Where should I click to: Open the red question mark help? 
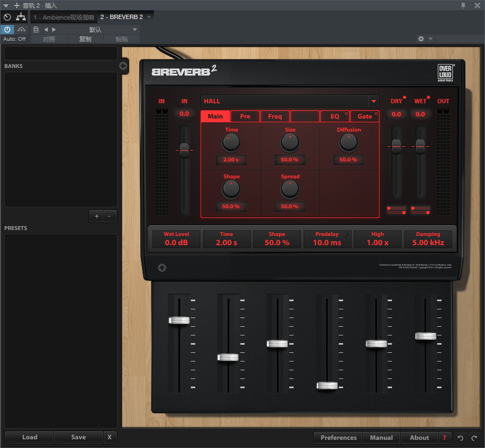(x=444, y=438)
